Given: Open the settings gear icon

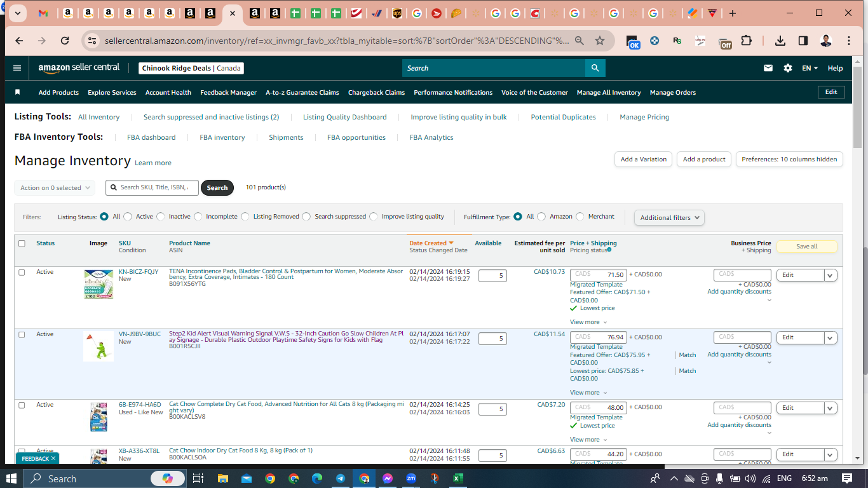Looking at the screenshot, I should click(788, 68).
